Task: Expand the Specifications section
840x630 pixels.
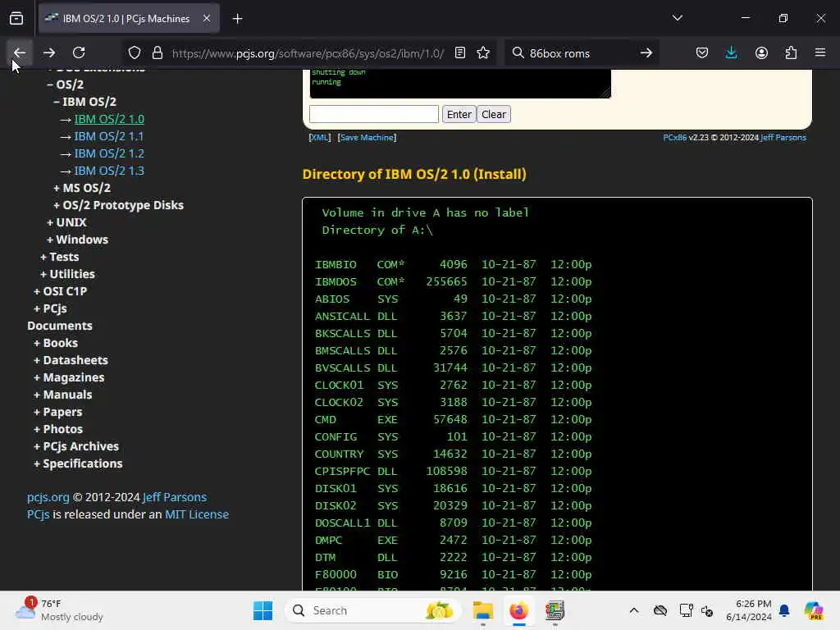Action: pyautogui.click(x=78, y=463)
